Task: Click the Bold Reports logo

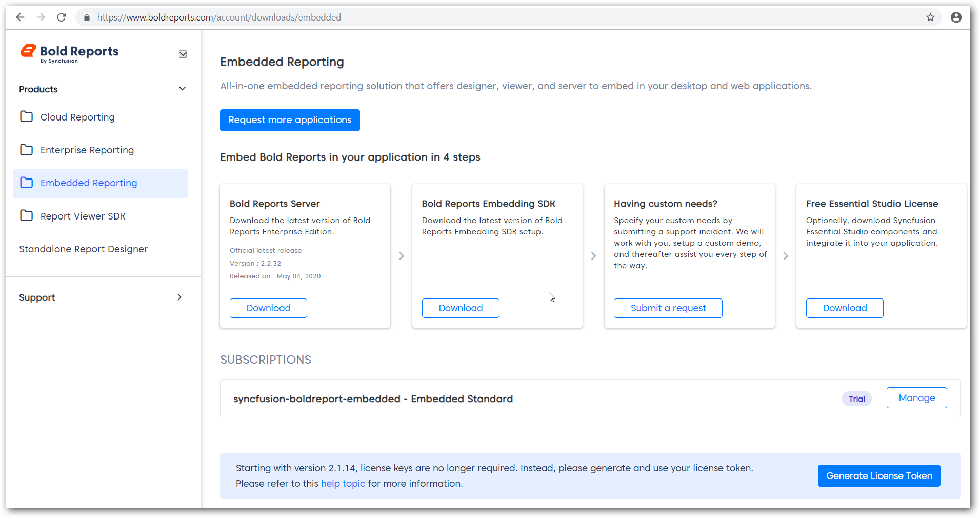Action: click(x=69, y=53)
